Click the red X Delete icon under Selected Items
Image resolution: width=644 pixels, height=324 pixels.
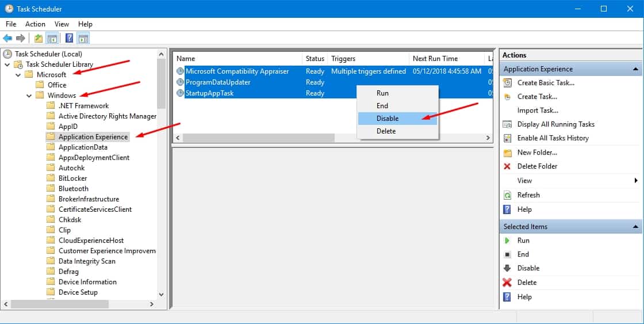(x=507, y=283)
